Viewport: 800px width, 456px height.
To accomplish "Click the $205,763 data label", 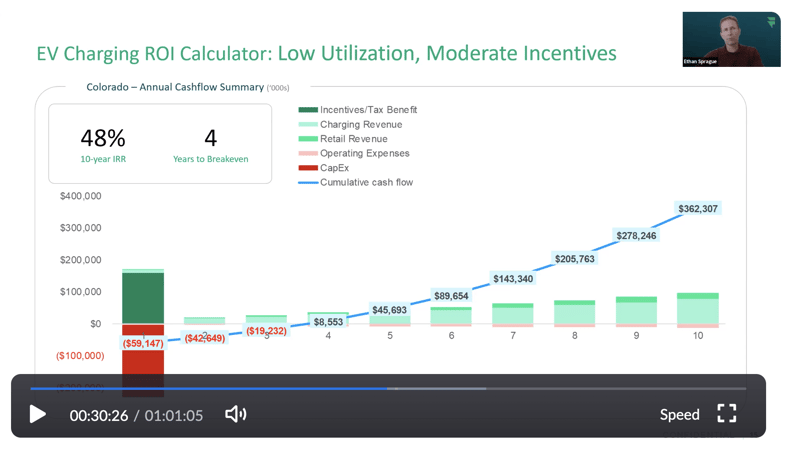I will (x=574, y=259).
